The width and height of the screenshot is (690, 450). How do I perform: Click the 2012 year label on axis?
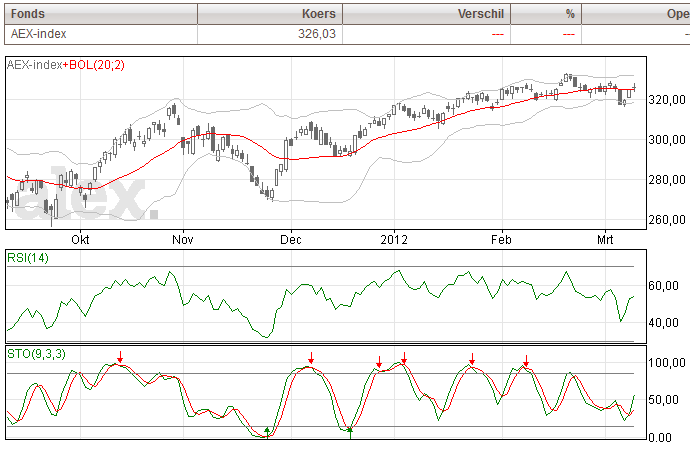coord(394,239)
